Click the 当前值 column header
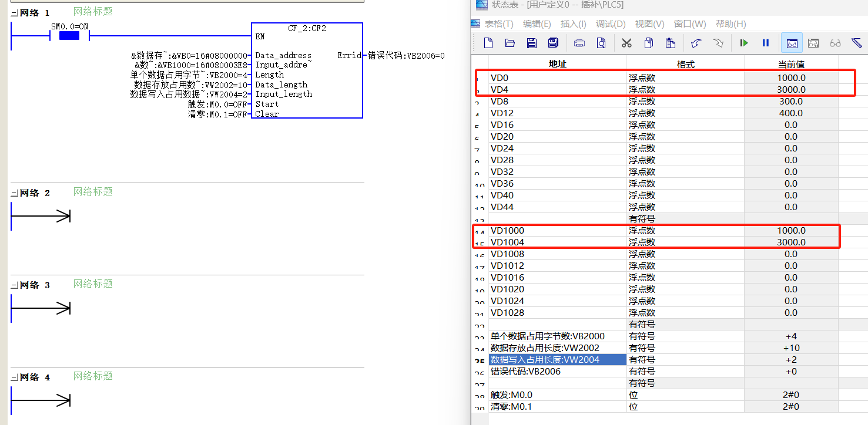868x425 pixels. (791, 64)
